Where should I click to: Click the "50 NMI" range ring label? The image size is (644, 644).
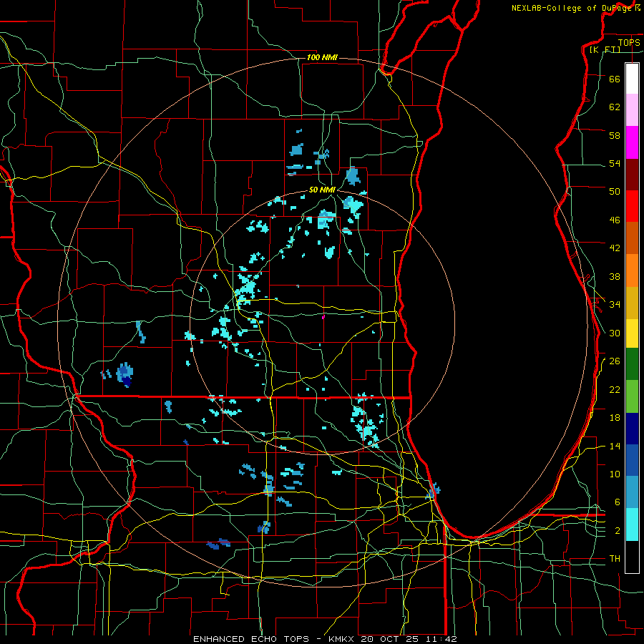click(x=323, y=190)
